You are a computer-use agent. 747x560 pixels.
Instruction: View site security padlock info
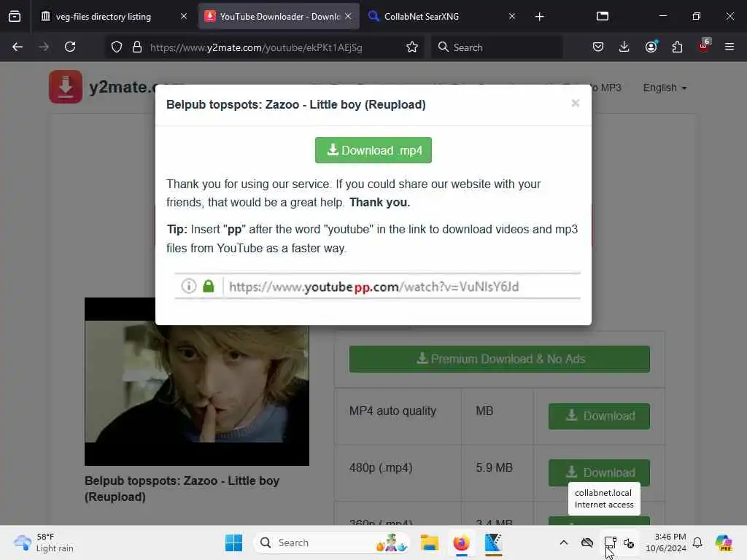[137, 47]
